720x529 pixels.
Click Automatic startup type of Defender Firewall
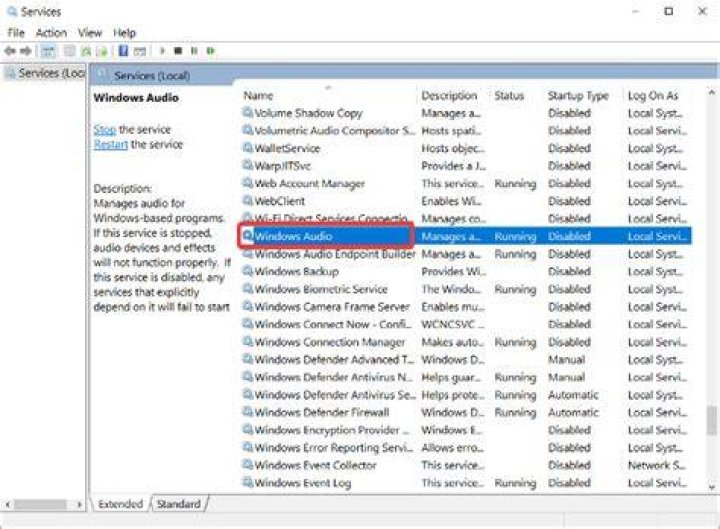point(573,412)
